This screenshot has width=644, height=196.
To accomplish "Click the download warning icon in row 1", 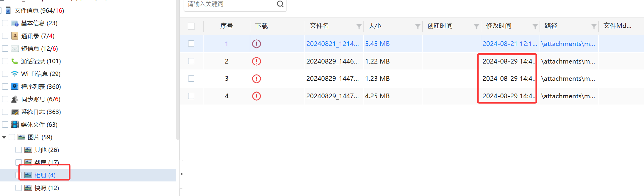I will click(256, 44).
